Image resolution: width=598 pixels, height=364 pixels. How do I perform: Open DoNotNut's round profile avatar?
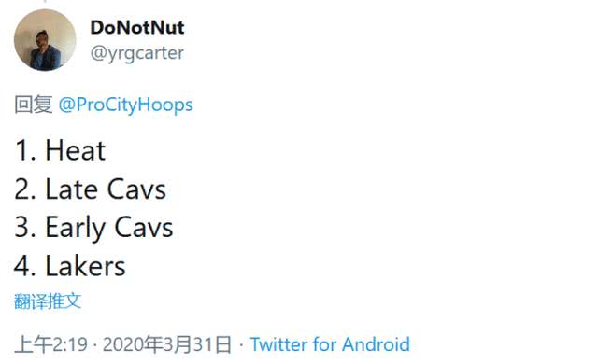click(x=45, y=40)
